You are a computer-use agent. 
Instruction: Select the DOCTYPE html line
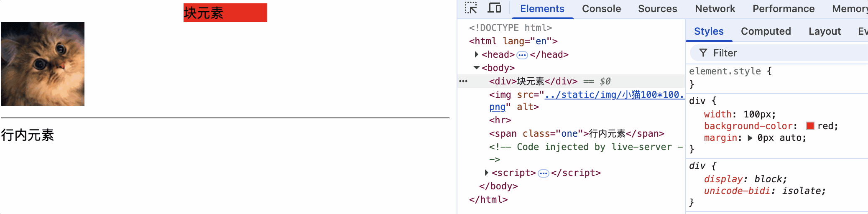tap(510, 28)
